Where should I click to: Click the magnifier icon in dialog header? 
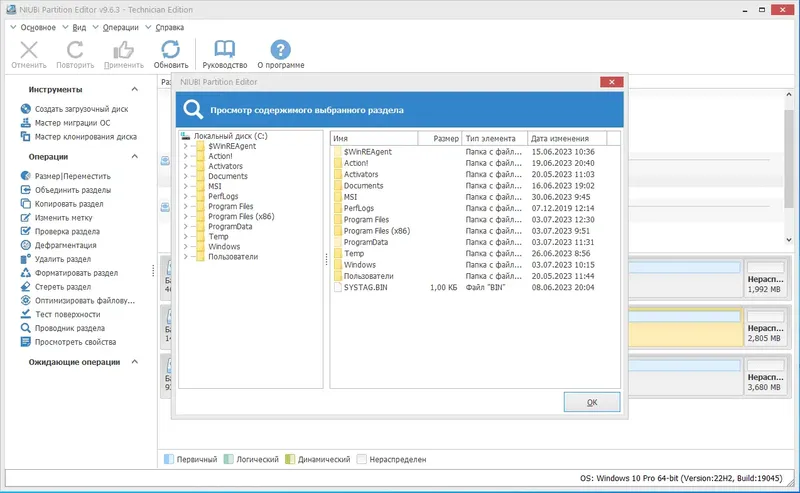click(x=193, y=109)
